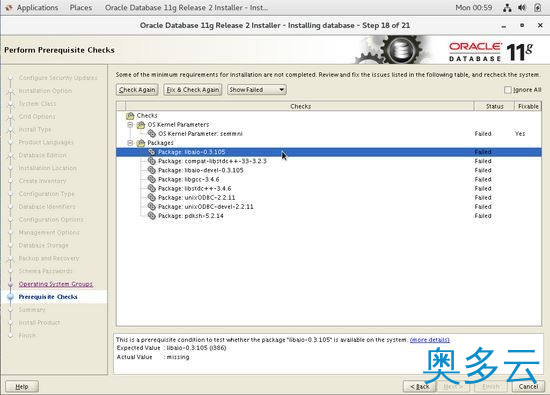Viewport: 550px width, 395px height.
Task: Click the libaio-0.3.105 package icon
Action: pyautogui.click(x=152, y=152)
